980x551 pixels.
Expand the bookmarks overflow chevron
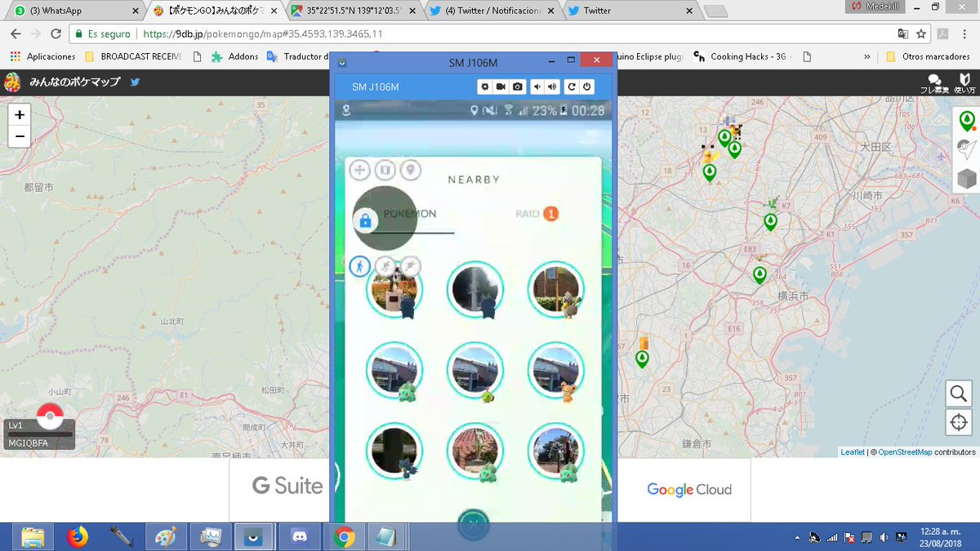pyautogui.click(x=866, y=56)
